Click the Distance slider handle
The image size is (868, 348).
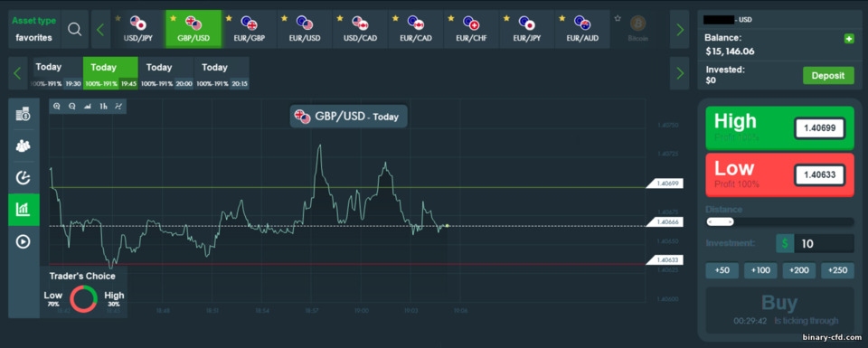(x=721, y=221)
